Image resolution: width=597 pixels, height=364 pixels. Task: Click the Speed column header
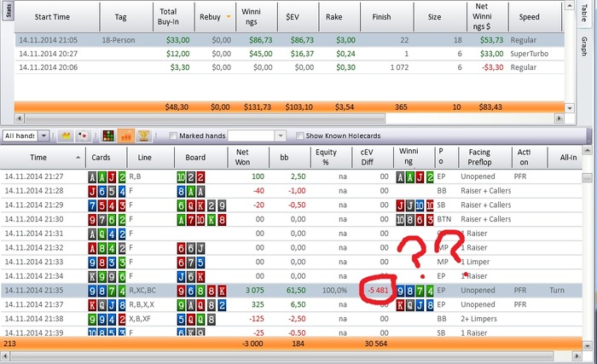530,17
